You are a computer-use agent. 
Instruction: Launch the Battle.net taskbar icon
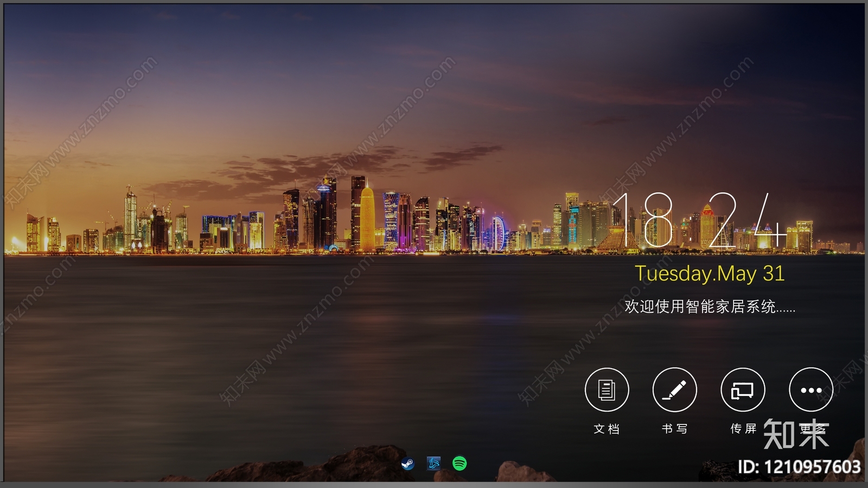click(433, 464)
